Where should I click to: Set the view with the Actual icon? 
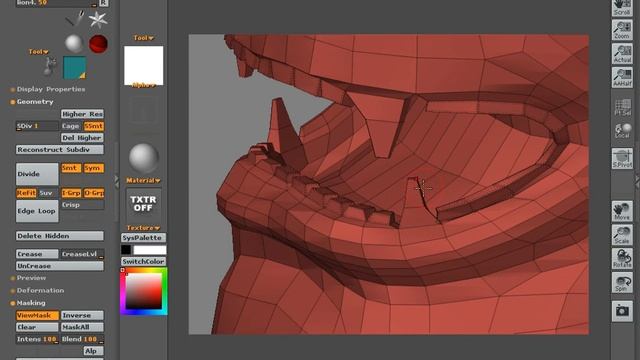[x=622, y=54]
